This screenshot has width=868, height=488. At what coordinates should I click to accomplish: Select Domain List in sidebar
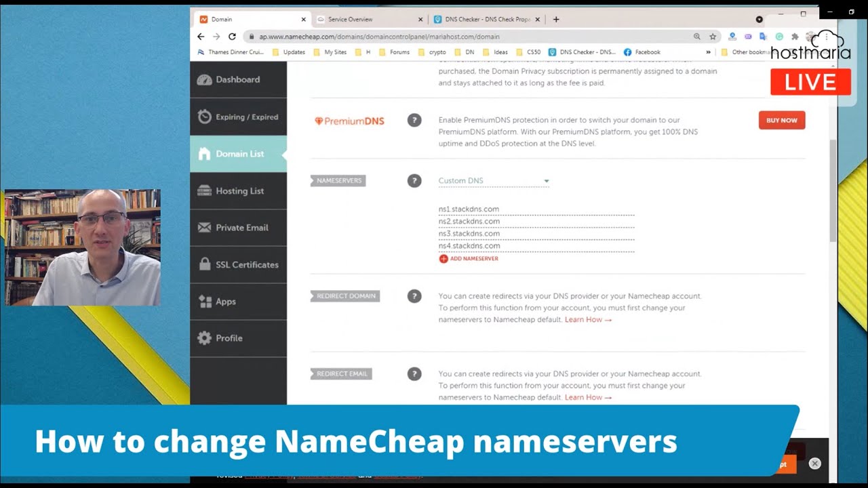coord(238,154)
